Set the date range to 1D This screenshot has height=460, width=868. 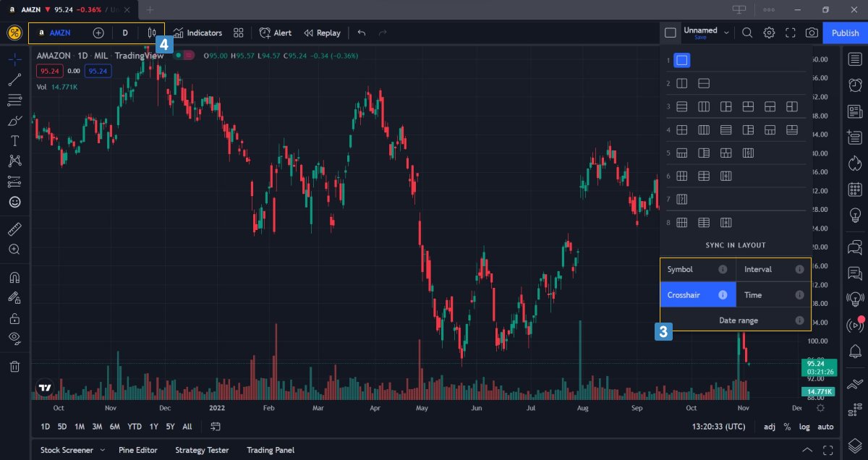[x=46, y=427]
